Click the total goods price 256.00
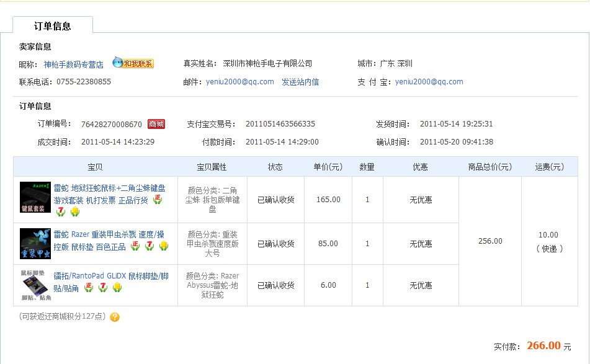The height and width of the screenshot is (364, 590). click(x=490, y=241)
